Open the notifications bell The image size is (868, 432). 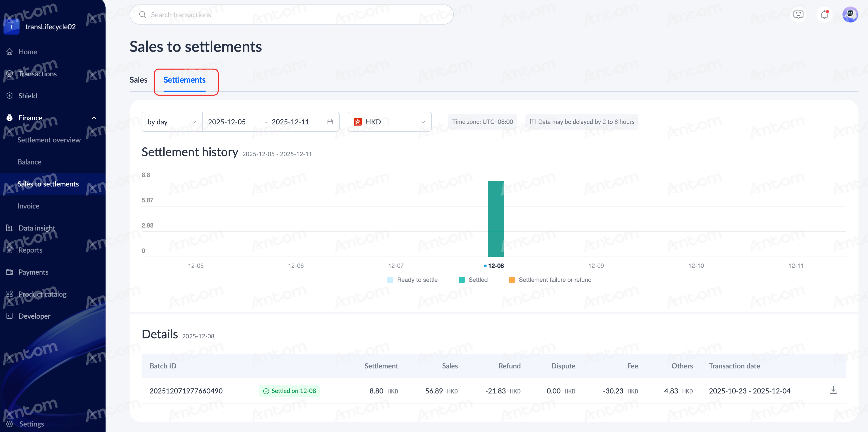tap(824, 15)
